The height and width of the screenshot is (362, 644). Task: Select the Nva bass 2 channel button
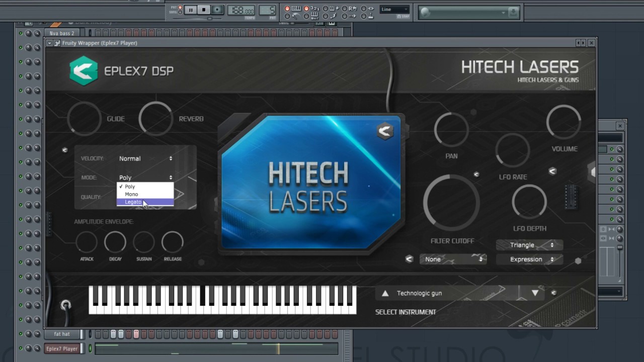pyautogui.click(x=62, y=33)
